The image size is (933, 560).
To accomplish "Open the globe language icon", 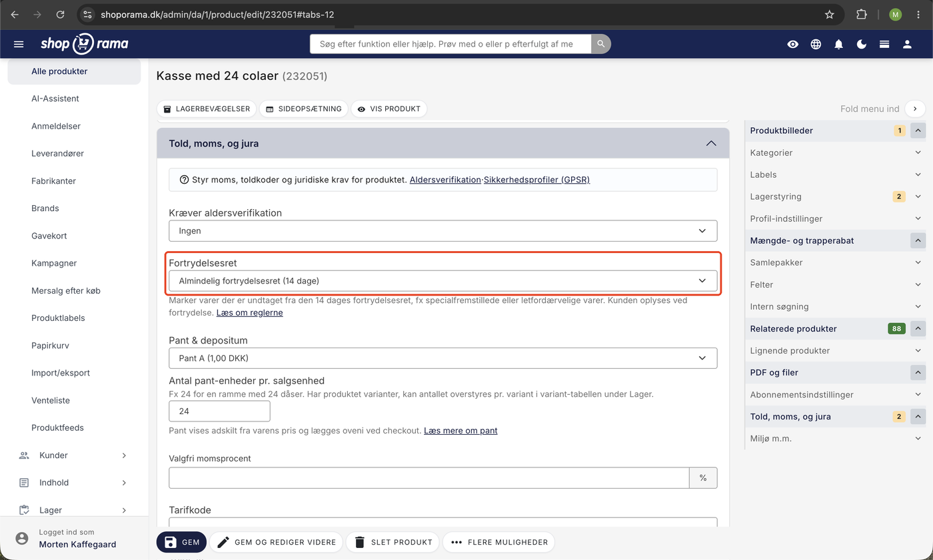I will pyautogui.click(x=816, y=44).
